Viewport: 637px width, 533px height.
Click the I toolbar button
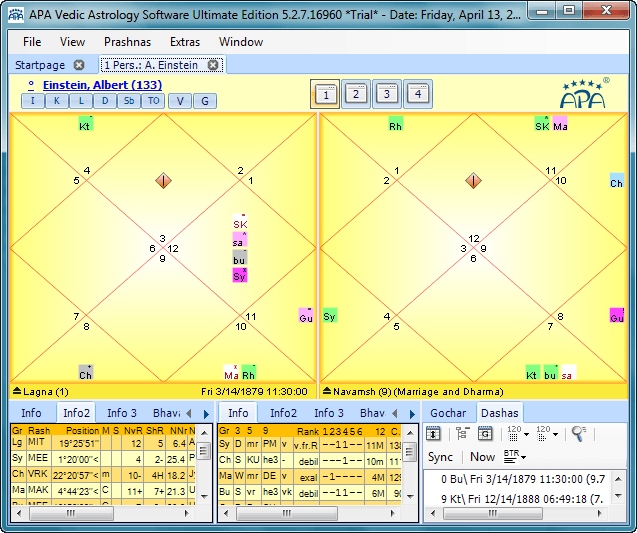(33, 101)
